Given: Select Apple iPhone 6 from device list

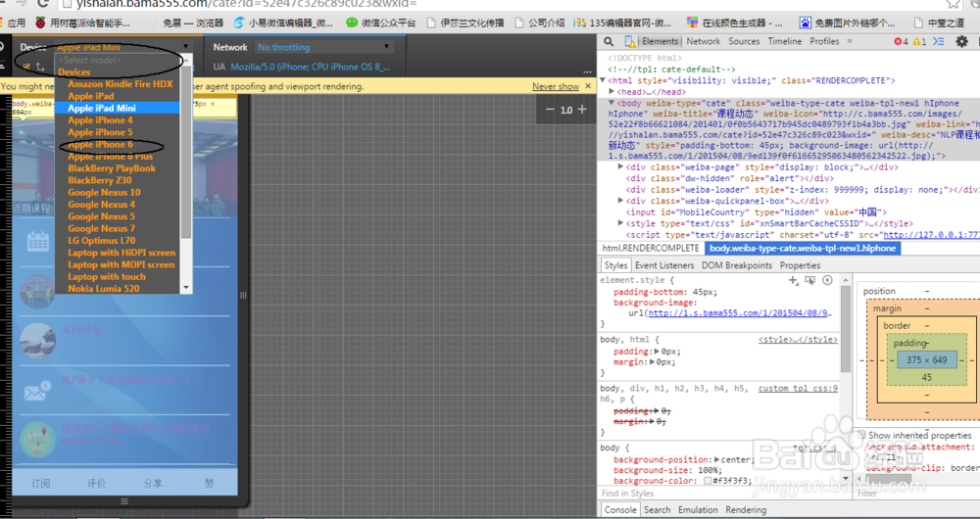Looking at the screenshot, I should [100, 144].
